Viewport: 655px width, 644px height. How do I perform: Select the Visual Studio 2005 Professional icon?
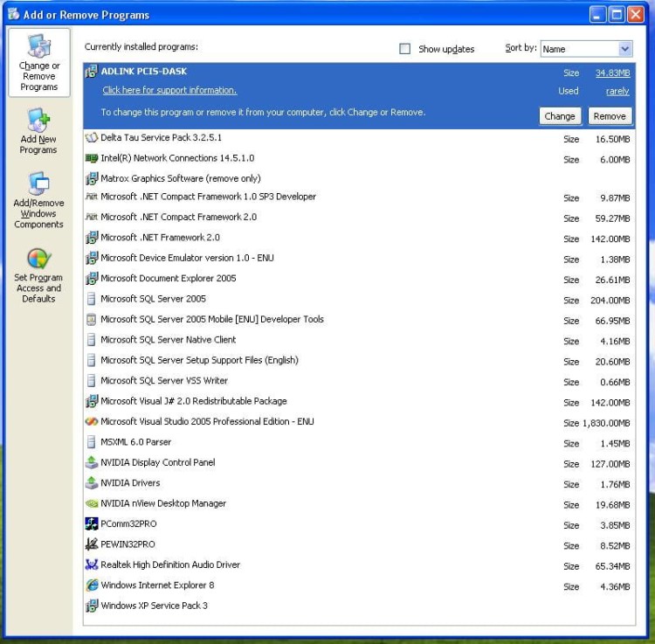92,421
